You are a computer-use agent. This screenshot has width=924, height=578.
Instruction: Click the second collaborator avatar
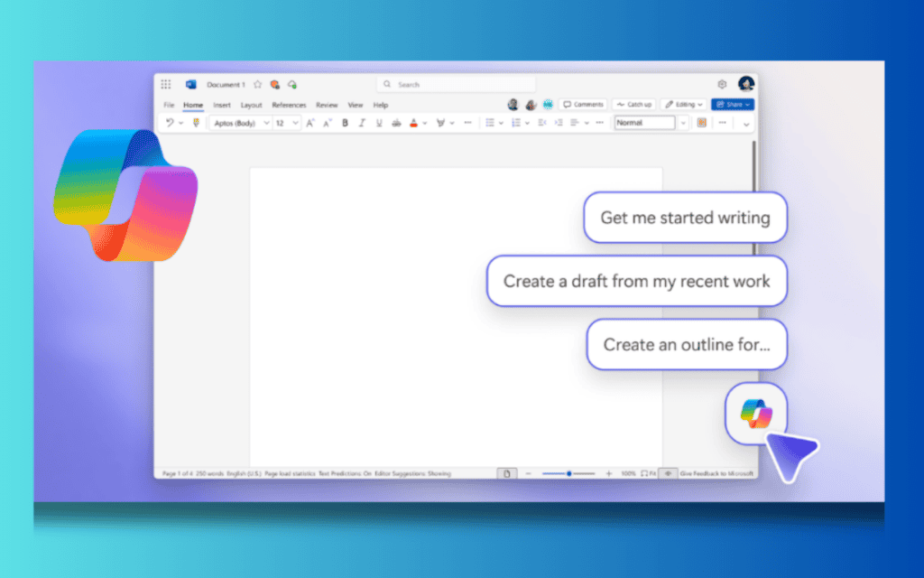click(x=531, y=105)
